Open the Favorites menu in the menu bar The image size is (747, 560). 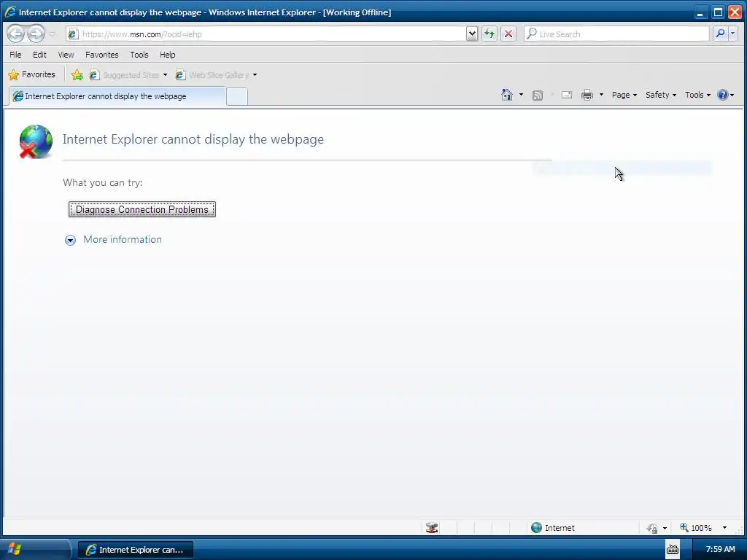[x=102, y=55]
